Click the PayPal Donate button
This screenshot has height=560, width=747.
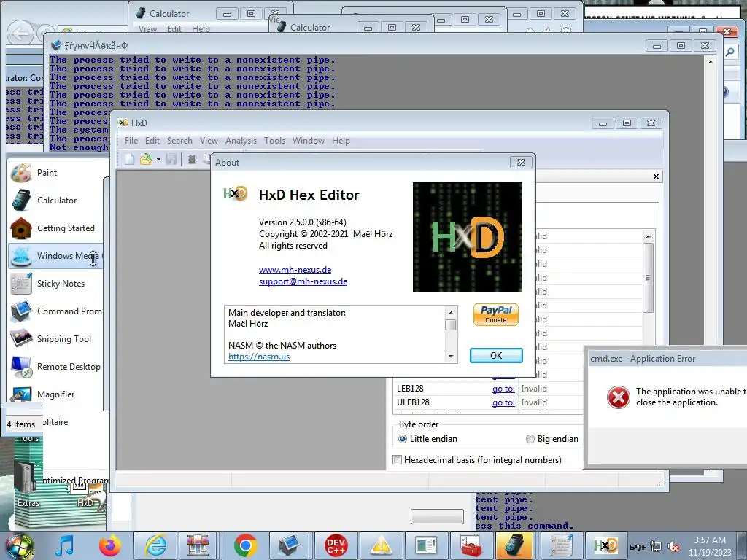point(496,314)
